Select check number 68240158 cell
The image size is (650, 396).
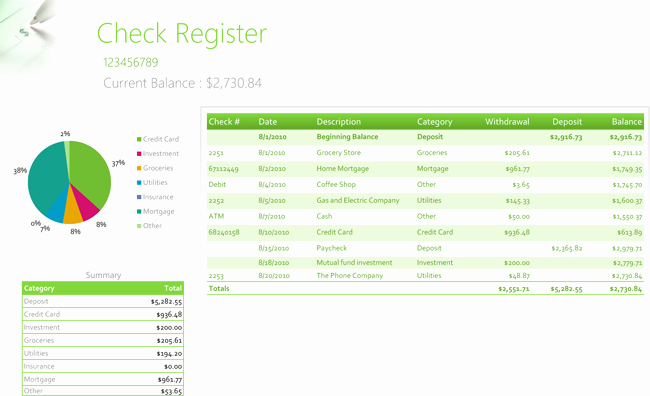click(224, 232)
